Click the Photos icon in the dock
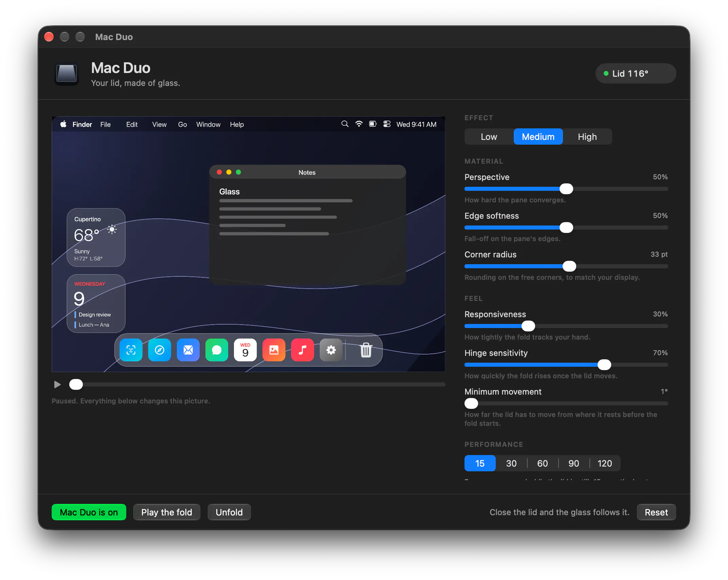 click(x=274, y=350)
